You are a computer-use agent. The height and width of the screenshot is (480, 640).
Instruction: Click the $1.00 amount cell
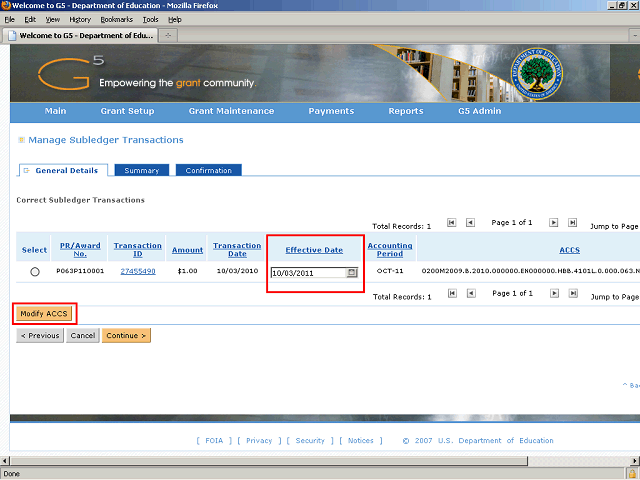point(187,271)
